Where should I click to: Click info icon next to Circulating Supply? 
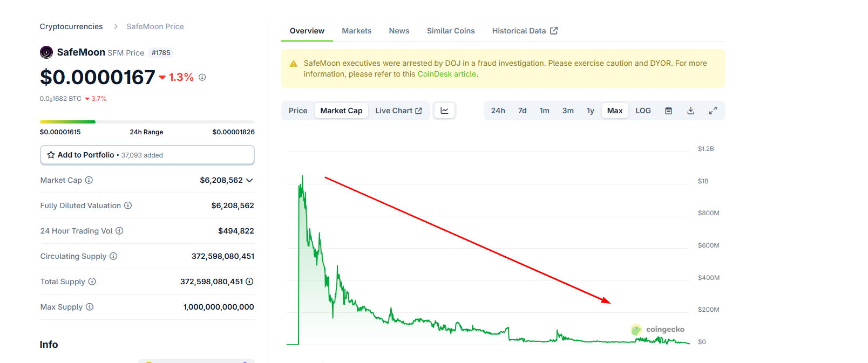[x=113, y=256]
